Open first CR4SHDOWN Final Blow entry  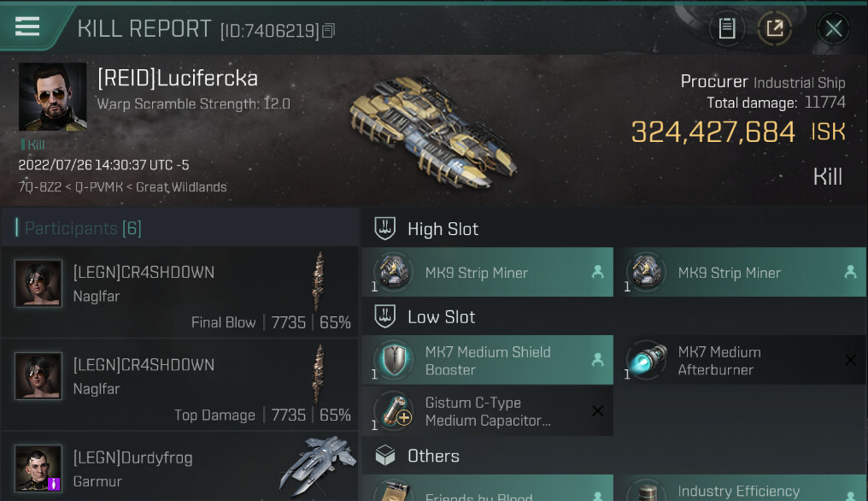pyautogui.click(x=180, y=292)
